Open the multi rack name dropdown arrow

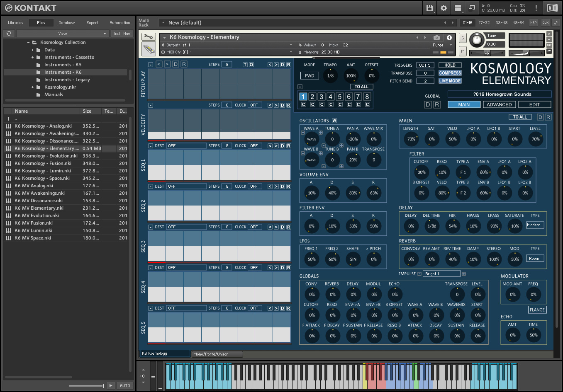coord(163,22)
